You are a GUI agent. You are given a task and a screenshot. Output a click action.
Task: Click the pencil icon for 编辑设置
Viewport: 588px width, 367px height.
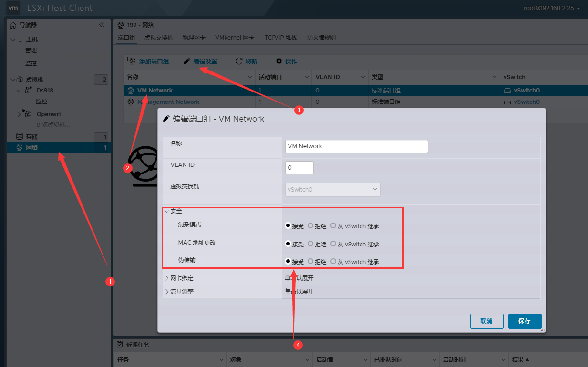point(187,61)
